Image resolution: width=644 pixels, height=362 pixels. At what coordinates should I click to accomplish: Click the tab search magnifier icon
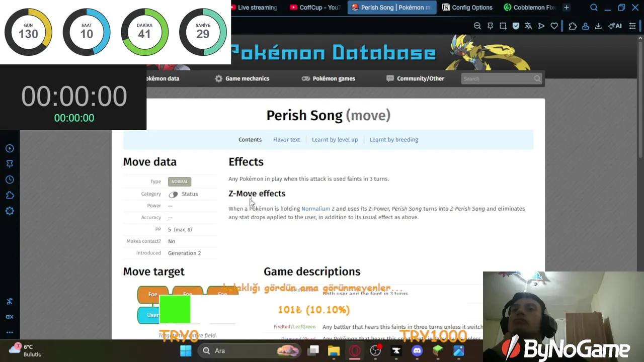coord(594,8)
